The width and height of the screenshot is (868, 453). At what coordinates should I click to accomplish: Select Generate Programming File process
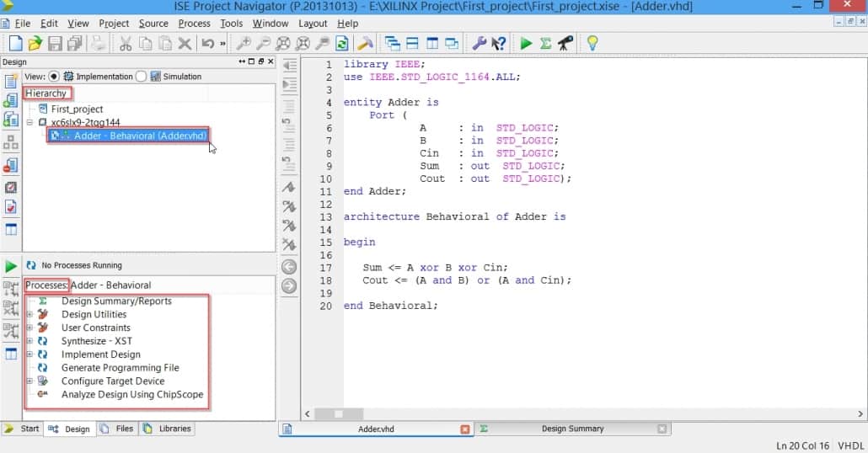click(x=120, y=368)
